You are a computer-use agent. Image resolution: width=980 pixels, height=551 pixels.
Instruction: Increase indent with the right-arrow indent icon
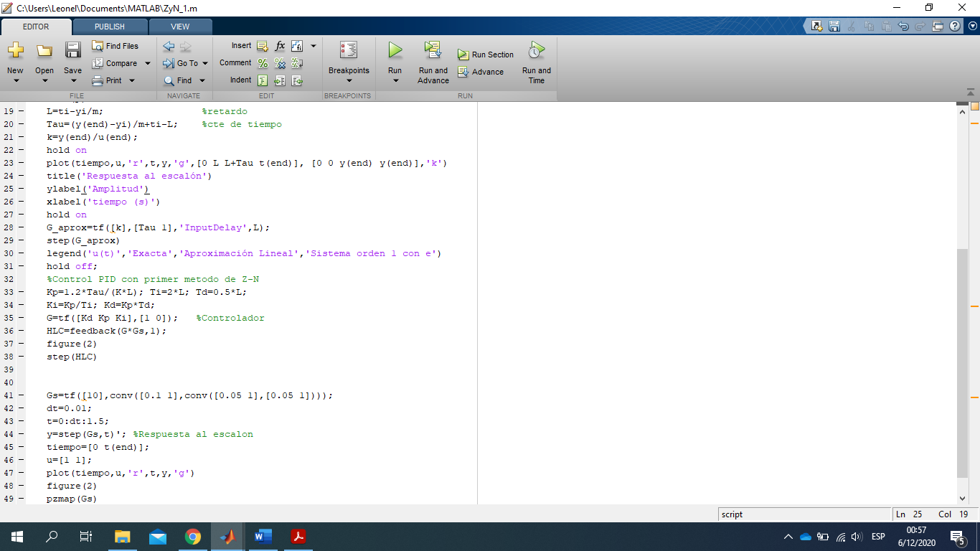[x=280, y=80]
